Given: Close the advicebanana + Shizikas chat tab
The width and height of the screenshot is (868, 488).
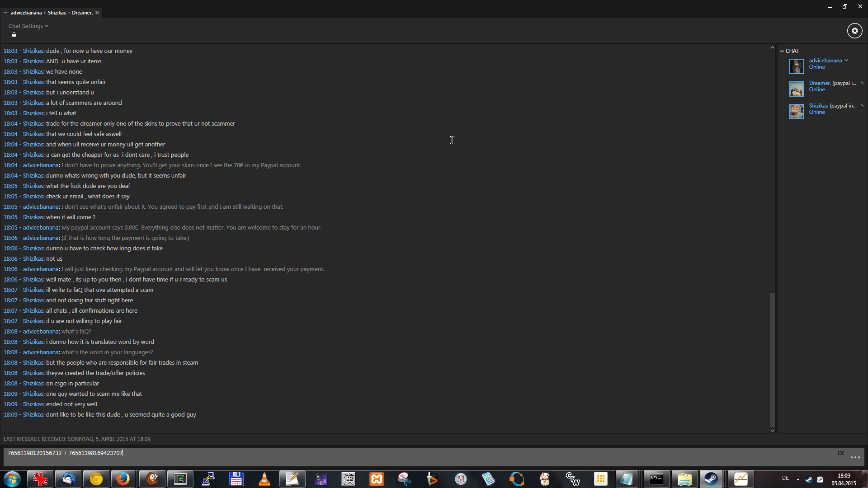Looking at the screenshot, I should 97,13.
